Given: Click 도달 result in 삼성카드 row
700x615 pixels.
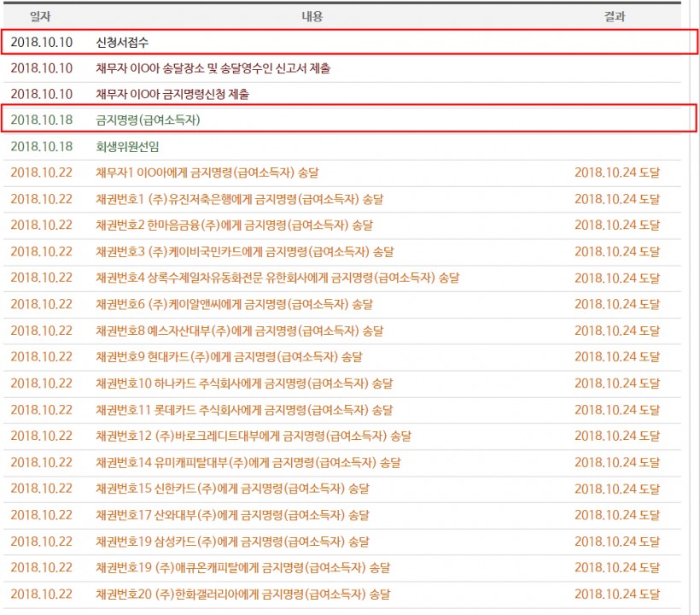Looking at the screenshot, I should tap(617, 542).
